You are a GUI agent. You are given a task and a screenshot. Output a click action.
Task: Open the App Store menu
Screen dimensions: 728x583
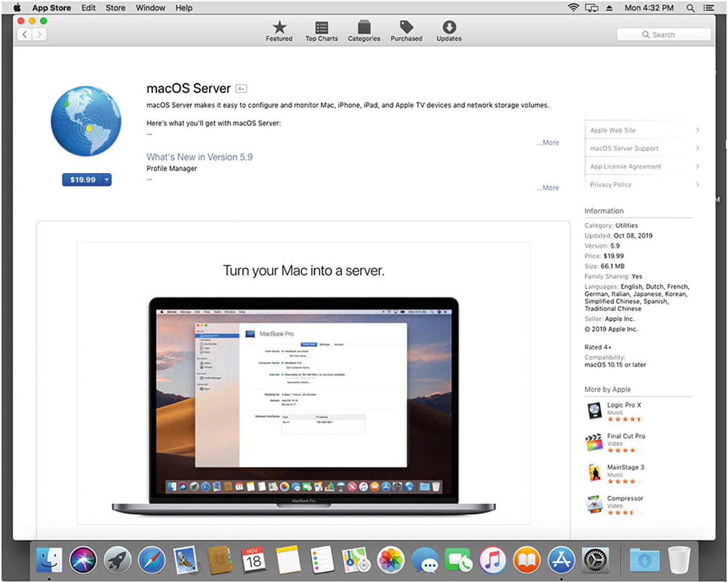pos(52,8)
